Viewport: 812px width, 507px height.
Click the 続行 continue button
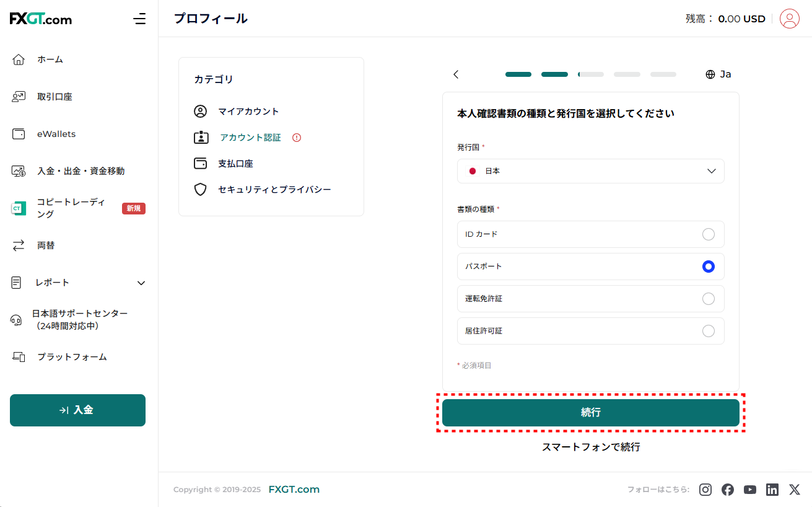[x=590, y=413]
